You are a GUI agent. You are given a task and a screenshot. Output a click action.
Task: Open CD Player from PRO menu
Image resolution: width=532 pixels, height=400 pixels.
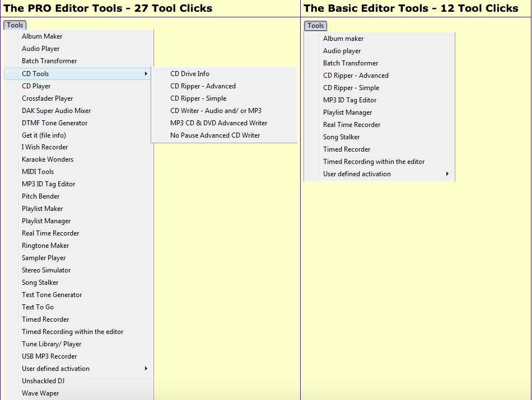tap(36, 86)
